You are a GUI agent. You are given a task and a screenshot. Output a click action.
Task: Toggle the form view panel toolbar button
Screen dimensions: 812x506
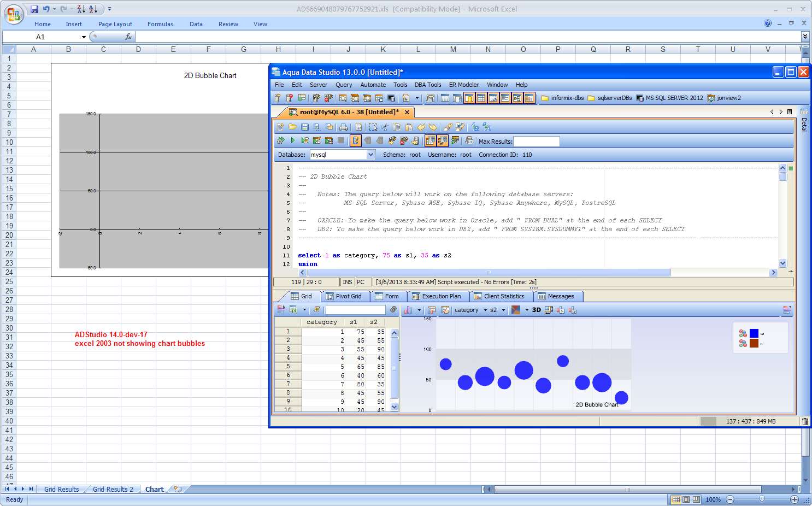point(505,98)
